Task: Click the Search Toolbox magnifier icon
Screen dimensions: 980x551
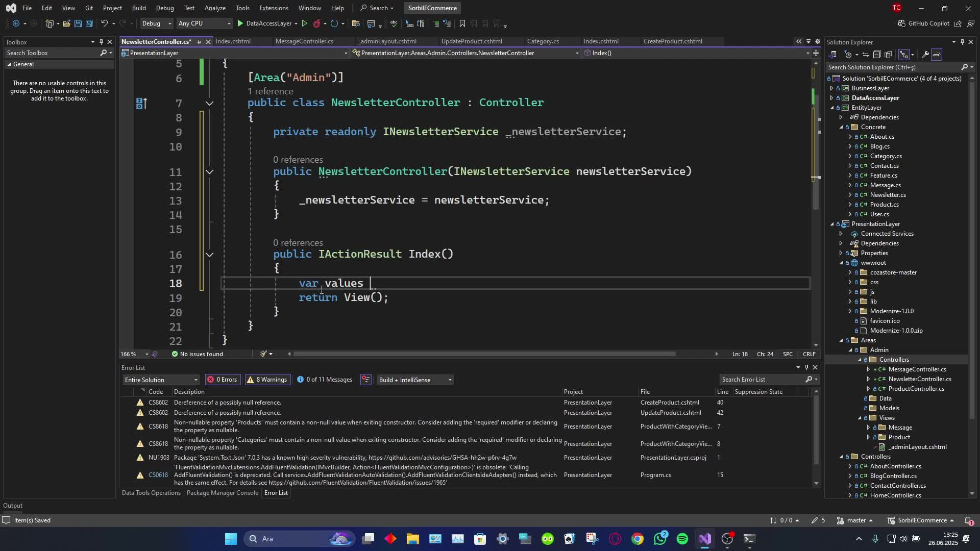Action: [103, 53]
